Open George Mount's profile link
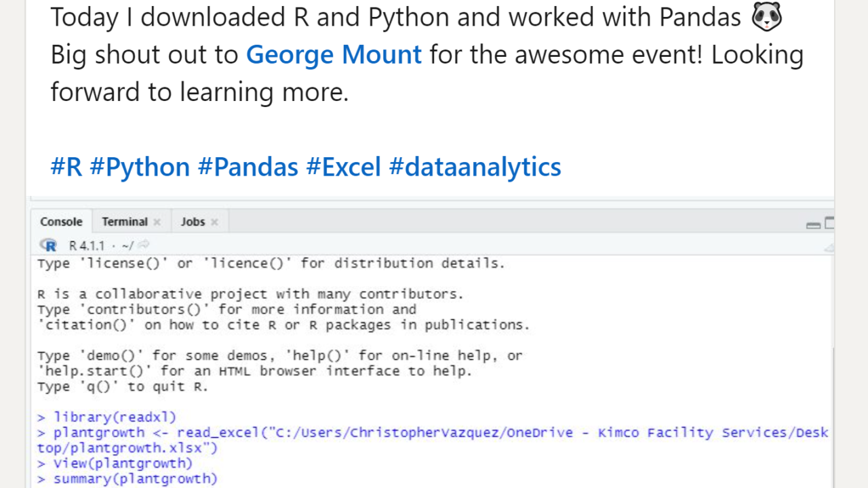Viewport: 868px width, 488px height. click(x=334, y=54)
